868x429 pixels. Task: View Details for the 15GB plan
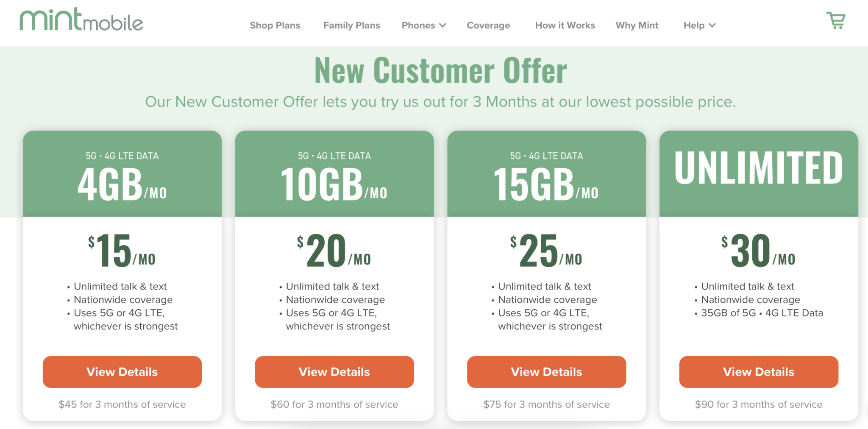click(x=546, y=372)
